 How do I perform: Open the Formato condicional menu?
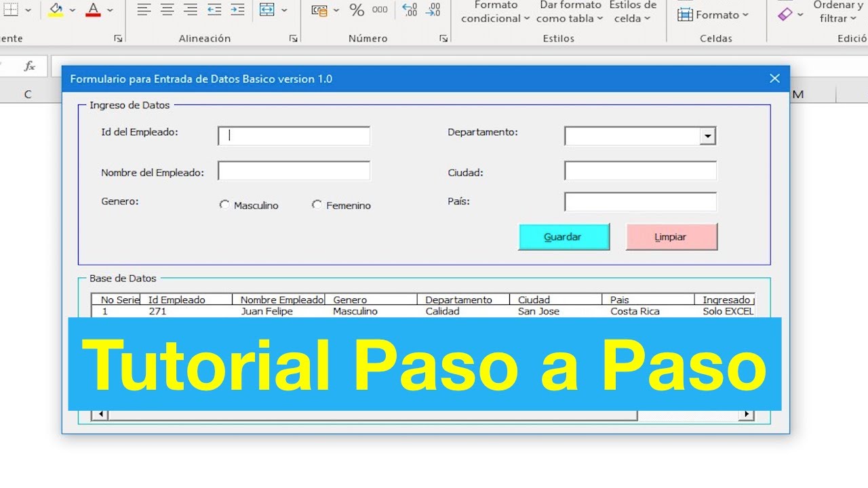coord(496,12)
